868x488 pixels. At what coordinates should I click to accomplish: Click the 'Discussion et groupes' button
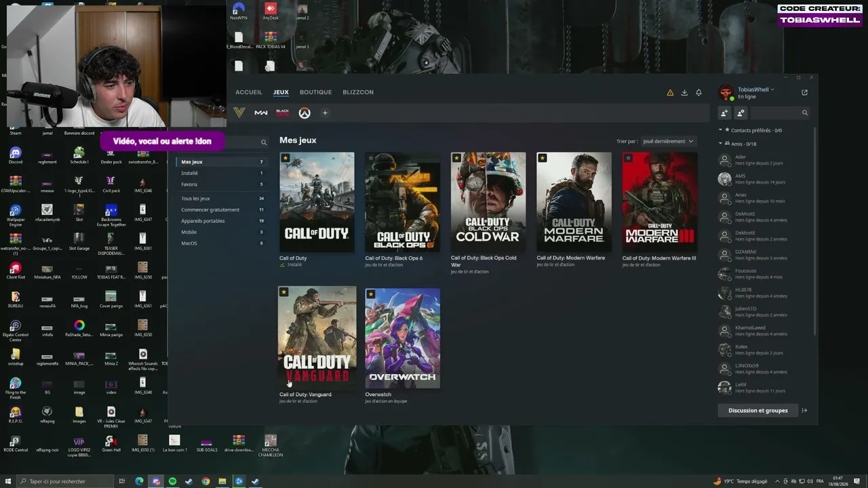click(758, 410)
